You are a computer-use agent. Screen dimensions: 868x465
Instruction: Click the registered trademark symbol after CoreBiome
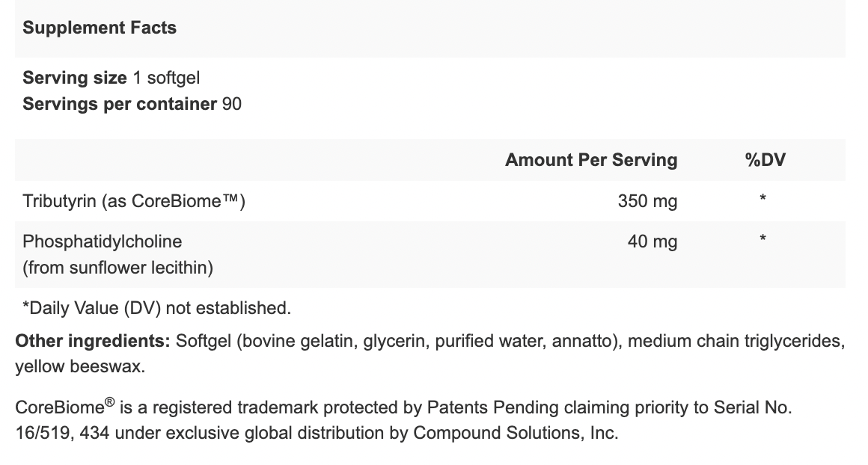110,403
